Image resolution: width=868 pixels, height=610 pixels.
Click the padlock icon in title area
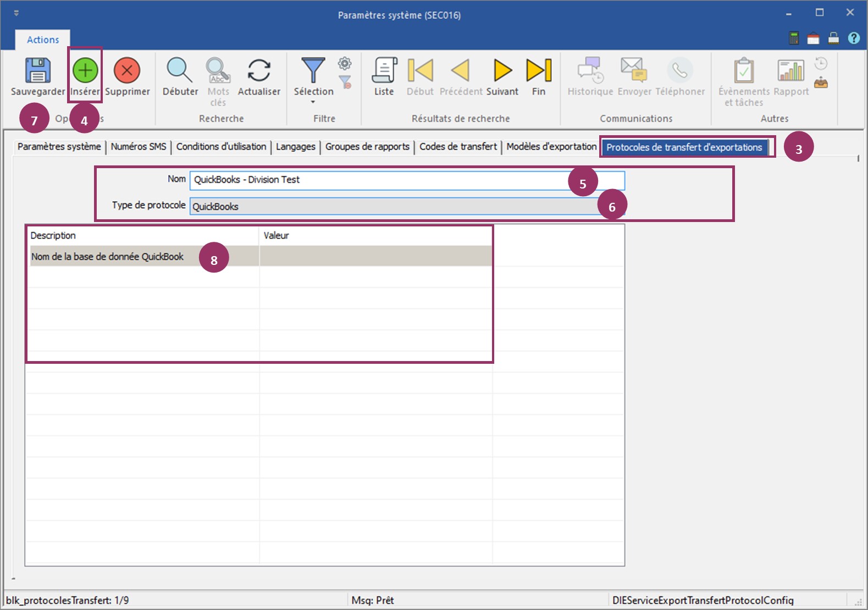tap(833, 38)
